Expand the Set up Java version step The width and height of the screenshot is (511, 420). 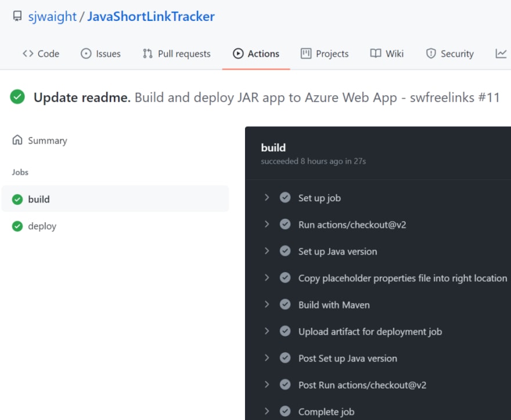[x=267, y=251]
